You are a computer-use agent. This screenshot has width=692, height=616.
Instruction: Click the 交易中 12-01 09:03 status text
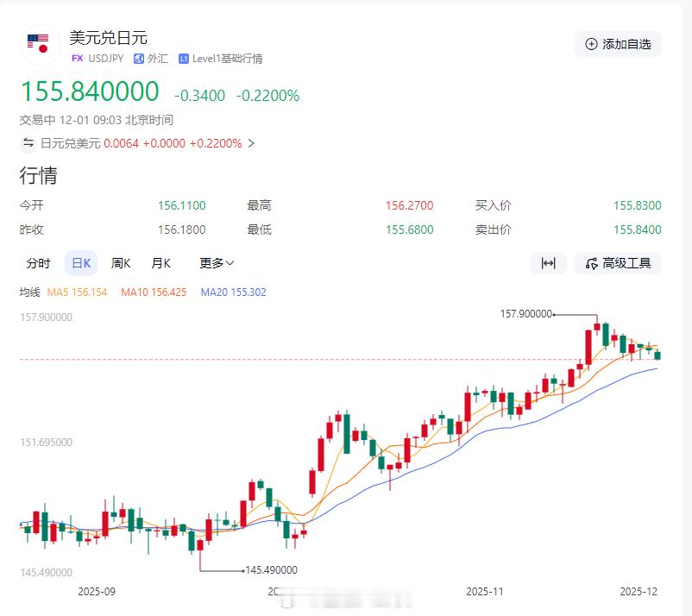[97, 120]
